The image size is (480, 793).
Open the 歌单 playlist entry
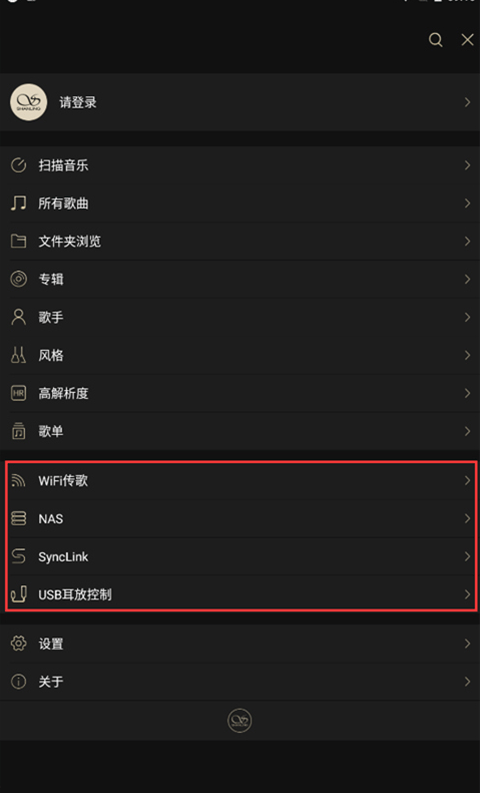(240, 431)
